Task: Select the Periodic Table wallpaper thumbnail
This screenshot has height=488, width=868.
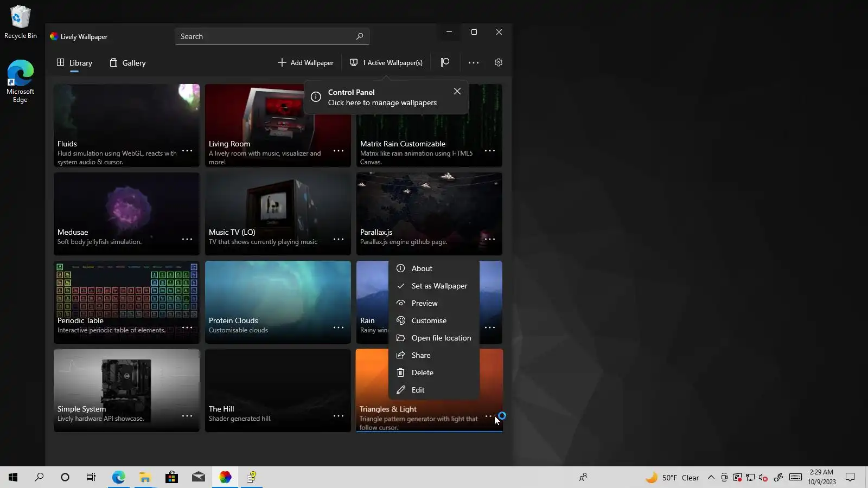Action: pos(126,302)
